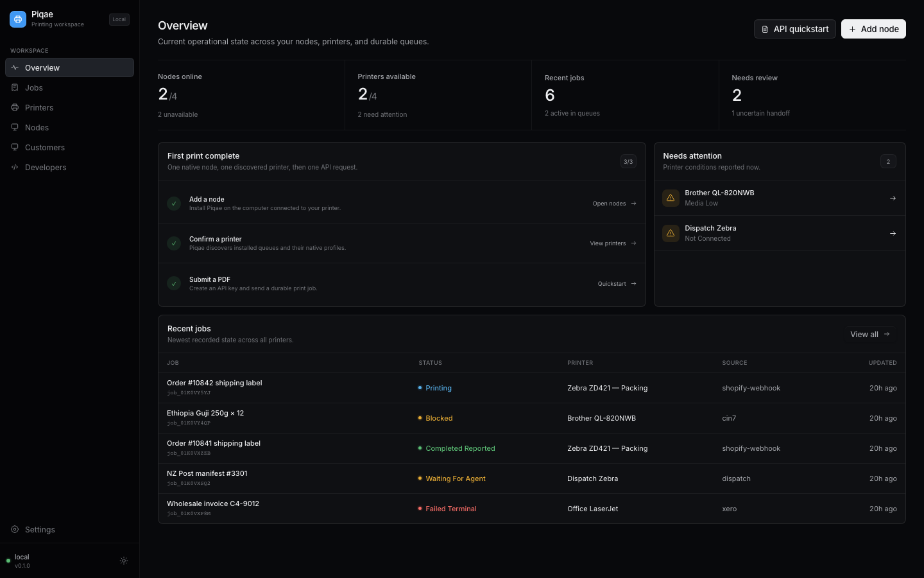Click the Brother QL-820NWB warning icon
The image size is (924, 578).
point(671,198)
